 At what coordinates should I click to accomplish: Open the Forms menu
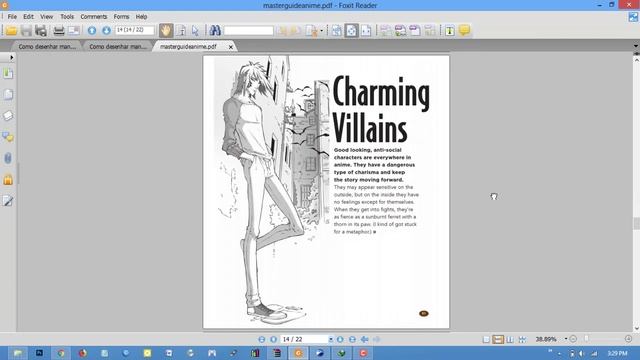tap(121, 17)
